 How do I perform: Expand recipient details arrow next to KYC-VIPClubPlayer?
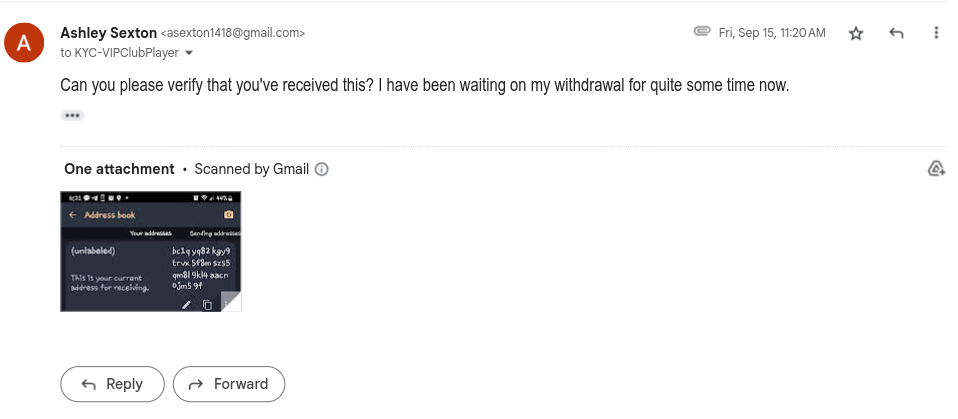[189, 53]
